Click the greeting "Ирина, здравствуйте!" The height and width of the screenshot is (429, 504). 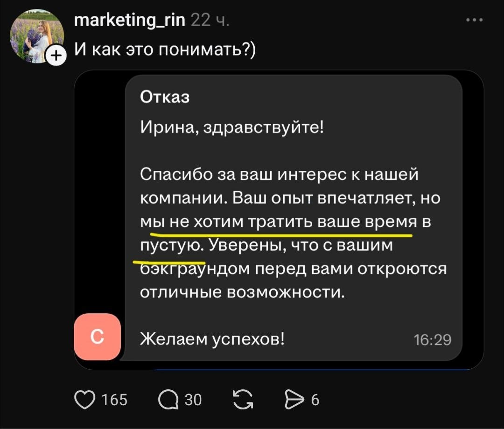click(232, 127)
